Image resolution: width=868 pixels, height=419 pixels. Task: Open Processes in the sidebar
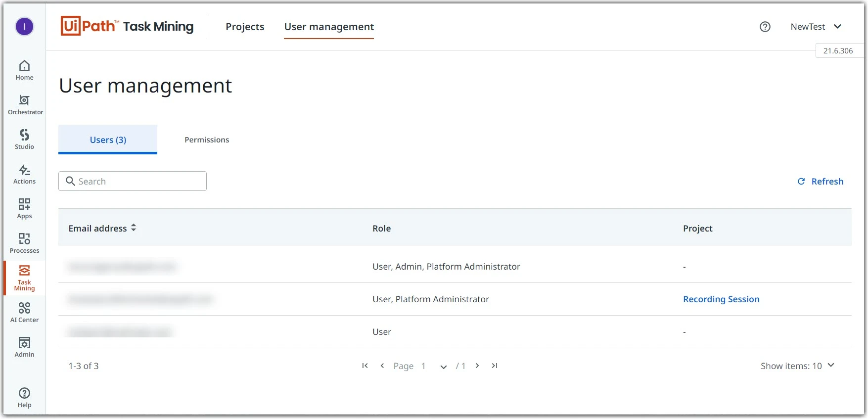click(24, 243)
